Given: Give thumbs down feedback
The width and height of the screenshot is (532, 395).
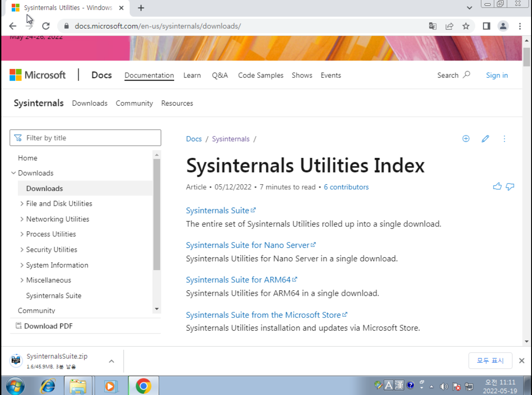Looking at the screenshot, I should click(x=510, y=187).
